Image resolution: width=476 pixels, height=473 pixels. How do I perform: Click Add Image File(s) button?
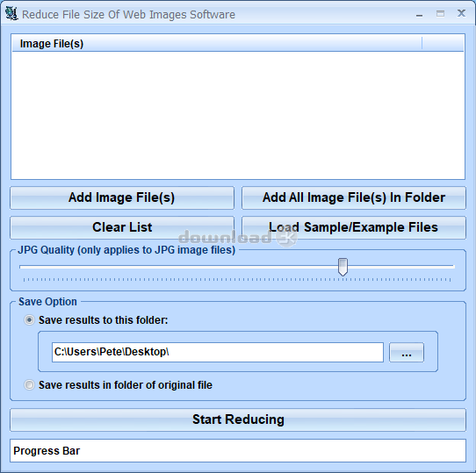coord(122,197)
